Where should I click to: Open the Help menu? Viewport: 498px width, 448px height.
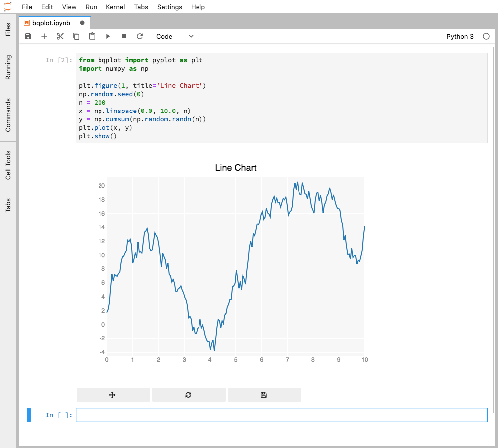click(198, 7)
